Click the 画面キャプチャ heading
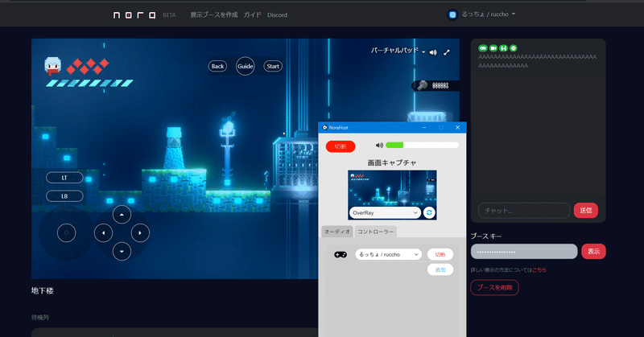This screenshot has width=644, height=337. tap(392, 163)
